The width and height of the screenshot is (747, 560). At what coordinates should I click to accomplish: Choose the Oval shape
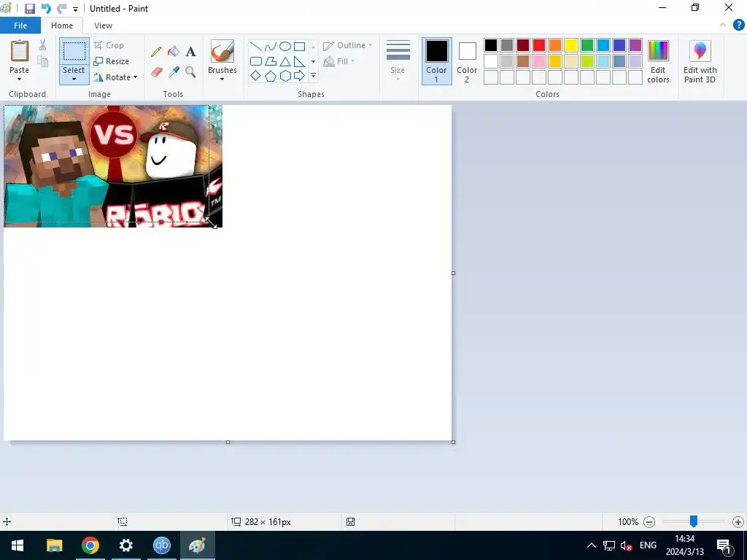285,47
